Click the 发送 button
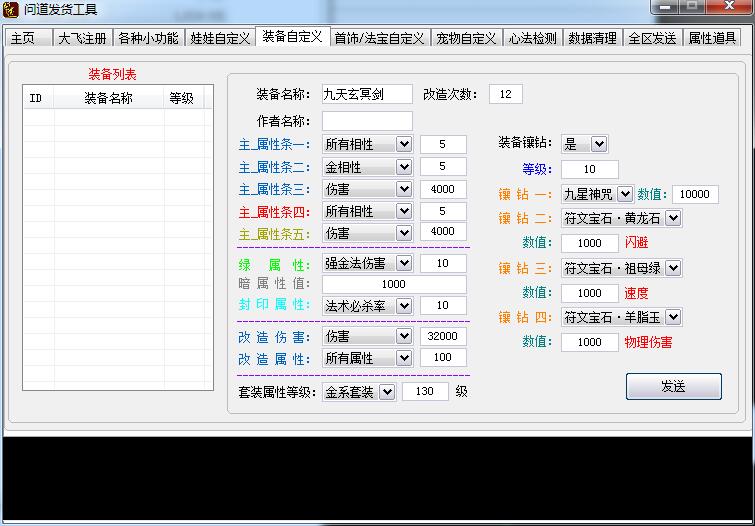The width and height of the screenshot is (755, 526). [673, 386]
